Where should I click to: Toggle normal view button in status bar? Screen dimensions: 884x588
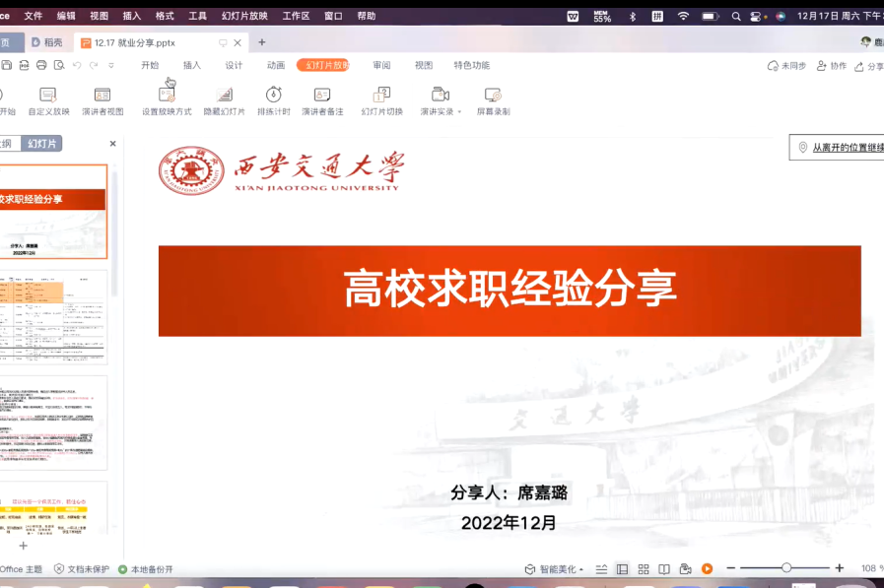[622, 569]
